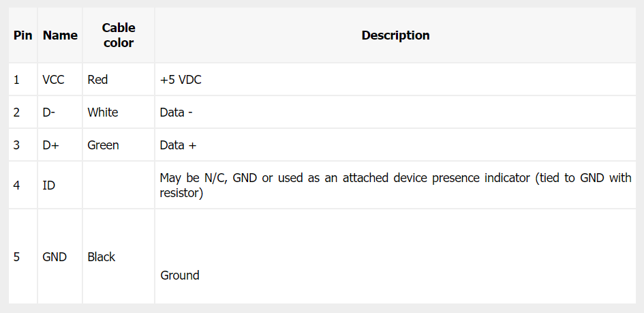This screenshot has width=644, height=313.
Task: Click the Name column header
Action: pos(60,35)
